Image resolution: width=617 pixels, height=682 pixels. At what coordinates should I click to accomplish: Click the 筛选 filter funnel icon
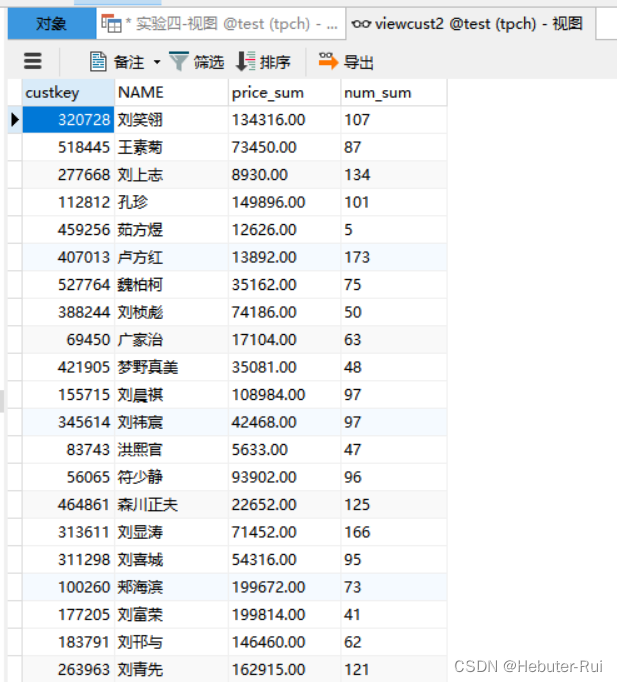pyautogui.click(x=178, y=62)
